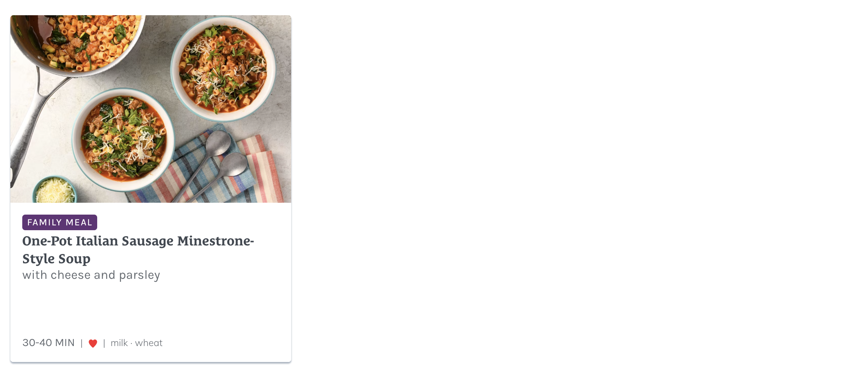This screenshot has height=375, width=868.
Task: Select the 'with cheese and parsley' subtitle
Action: tap(91, 275)
